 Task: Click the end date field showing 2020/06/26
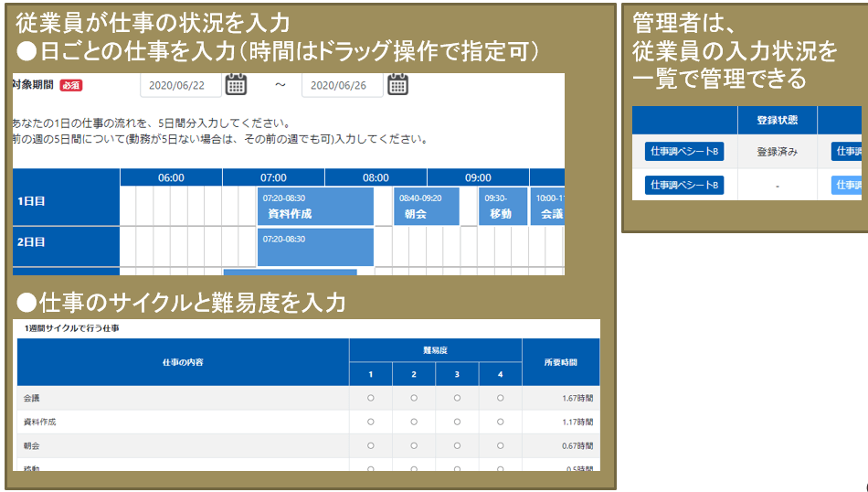[342, 85]
